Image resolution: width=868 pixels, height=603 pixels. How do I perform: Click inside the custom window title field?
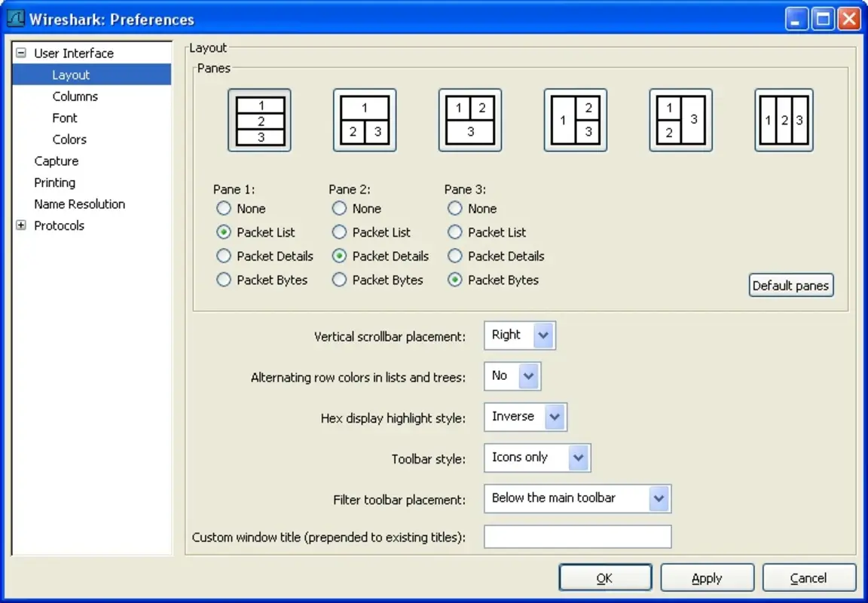point(577,537)
